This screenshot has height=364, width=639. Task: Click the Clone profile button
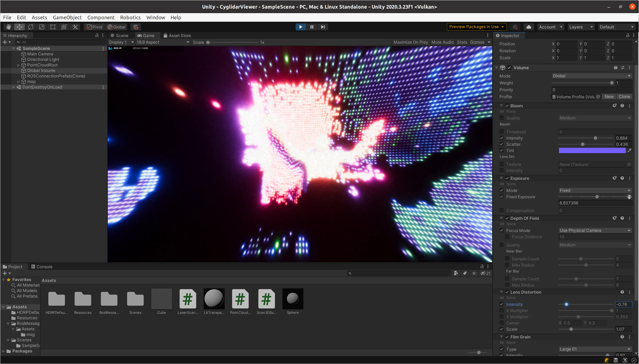(624, 97)
